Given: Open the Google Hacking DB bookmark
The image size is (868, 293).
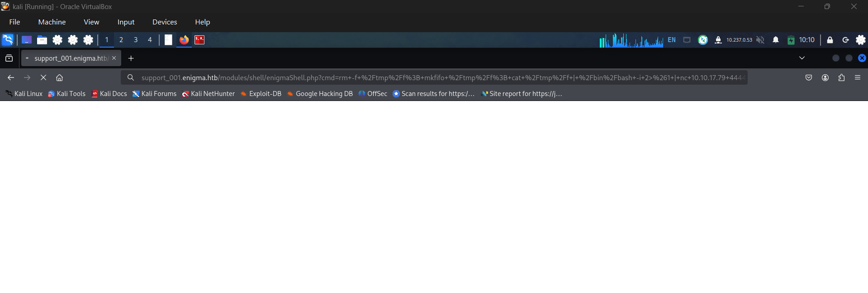Looking at the screenshot, I should point(320,94).
